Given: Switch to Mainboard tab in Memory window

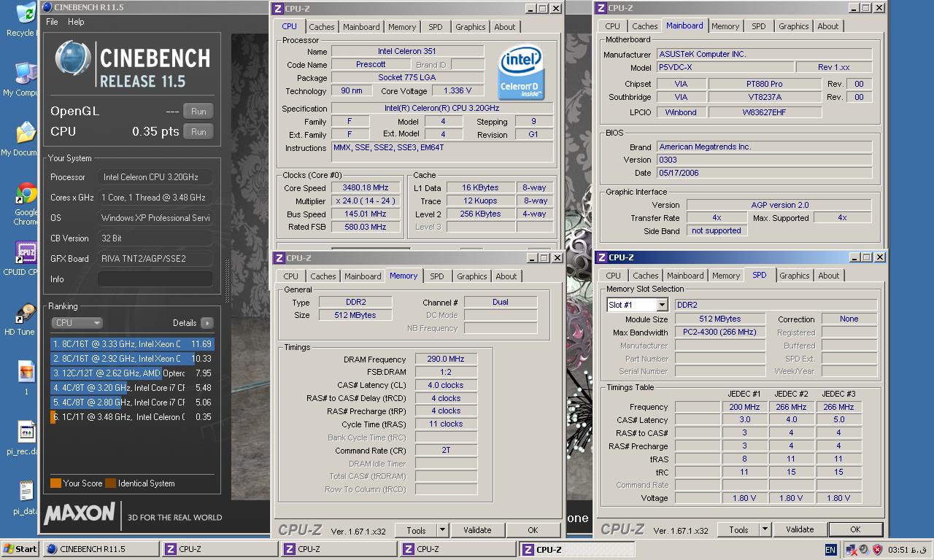Looking at the screenshot, I should tap(363, 276).
